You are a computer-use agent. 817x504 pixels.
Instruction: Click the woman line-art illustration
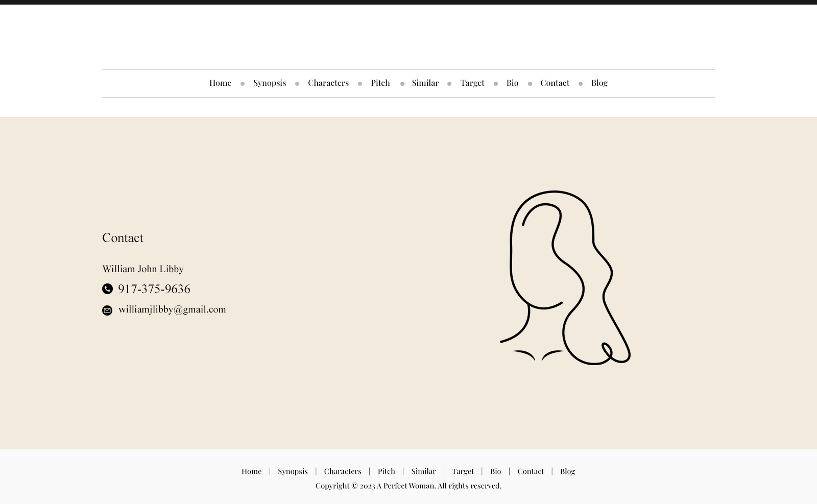click(x=565, y=278)
